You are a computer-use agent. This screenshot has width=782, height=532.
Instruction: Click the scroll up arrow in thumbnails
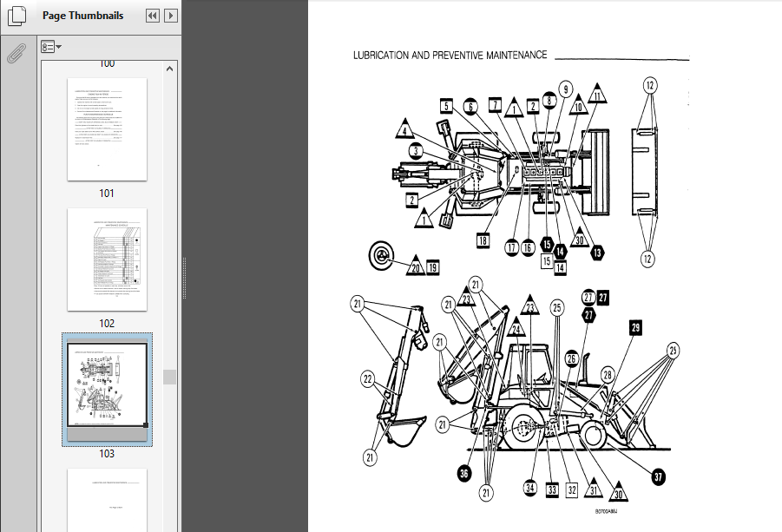[169, 69]
